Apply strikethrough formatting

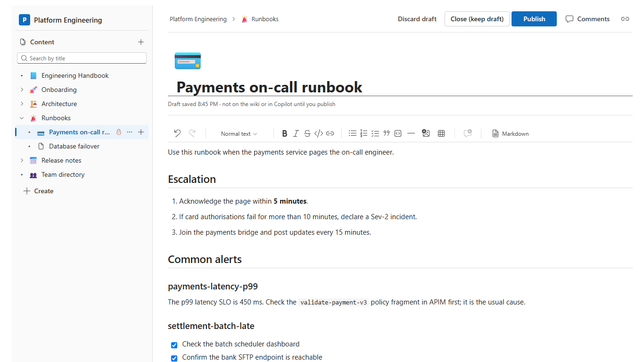tap(307, 133)
